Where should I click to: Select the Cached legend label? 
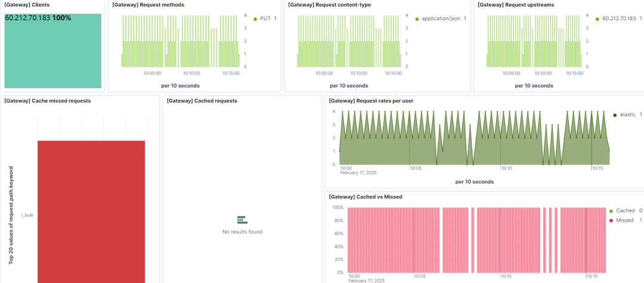[625, 211]
